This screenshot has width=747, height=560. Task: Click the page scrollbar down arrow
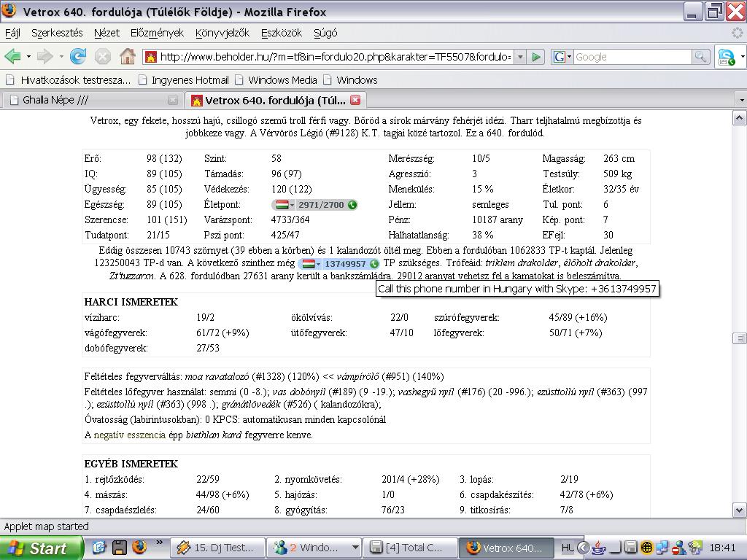point(738,510)
